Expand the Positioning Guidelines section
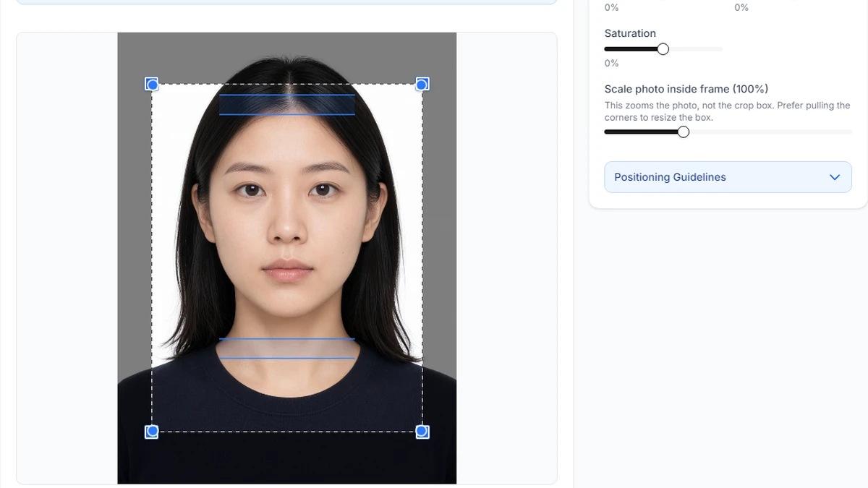 pyautogui.click(x=728, y=177)
